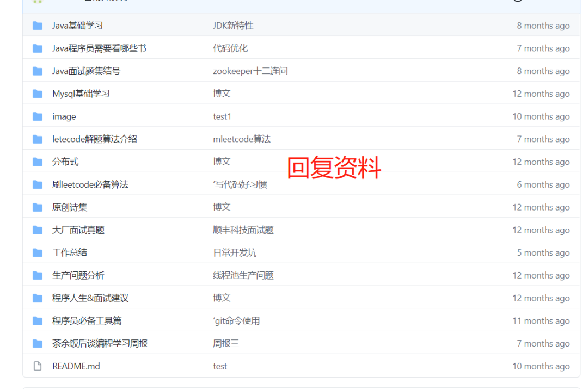Open commit message mleetcode算法
The image size is (588, 389).
242,139
